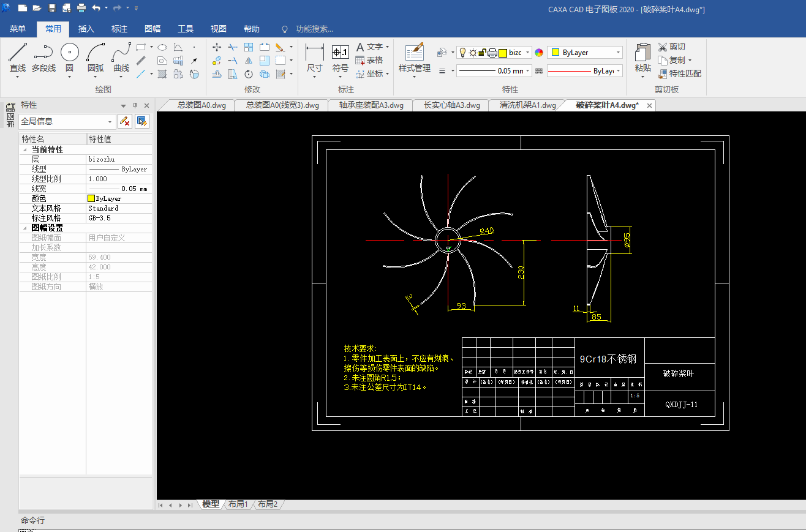Click the 线型比例 value 1.000
The width and height of the screenshot is (806, 532).
click(x=119, y=179)
